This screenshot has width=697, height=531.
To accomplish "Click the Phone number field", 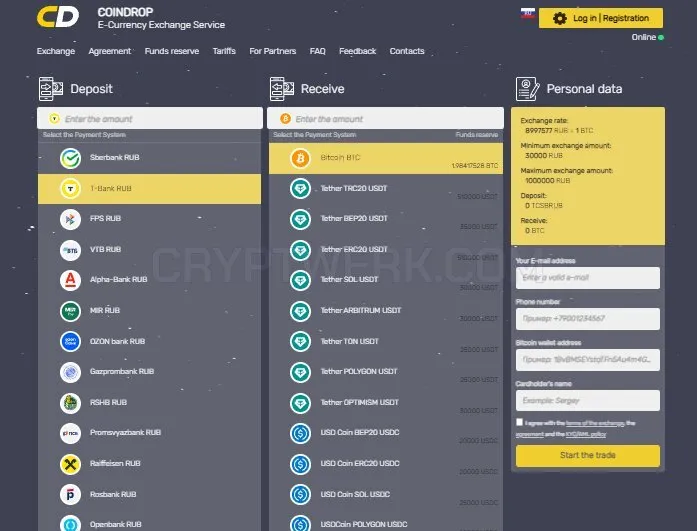I will pos(588,319).
